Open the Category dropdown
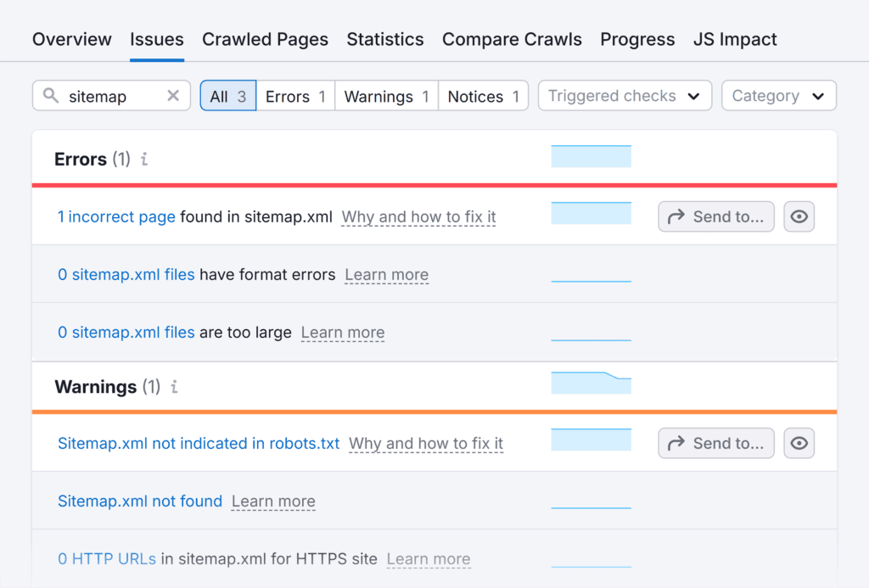869x588 pixels. [778, 96]
